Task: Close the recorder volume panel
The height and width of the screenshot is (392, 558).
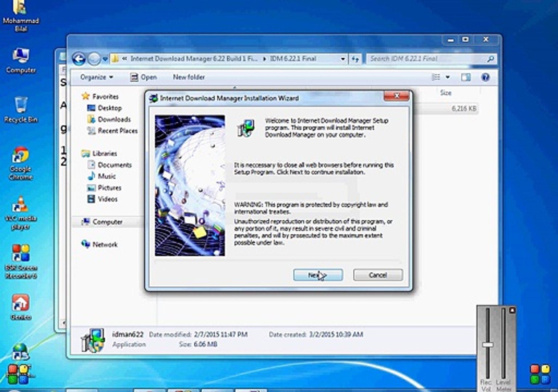Action: (512, 310)
